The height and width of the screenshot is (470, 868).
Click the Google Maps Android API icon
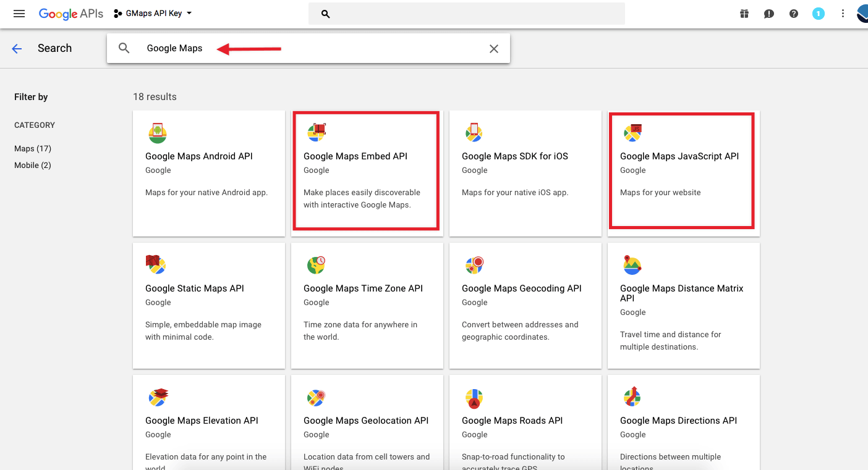[158, 133]
